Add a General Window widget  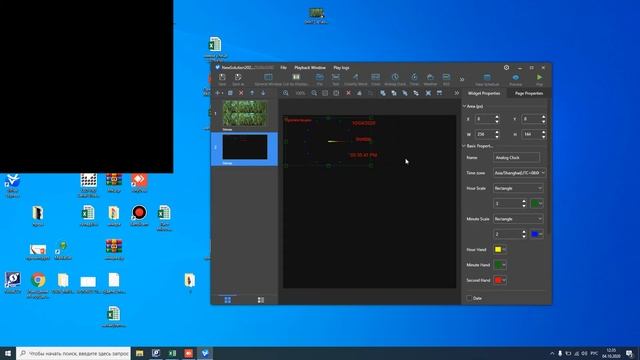point(268,79)
